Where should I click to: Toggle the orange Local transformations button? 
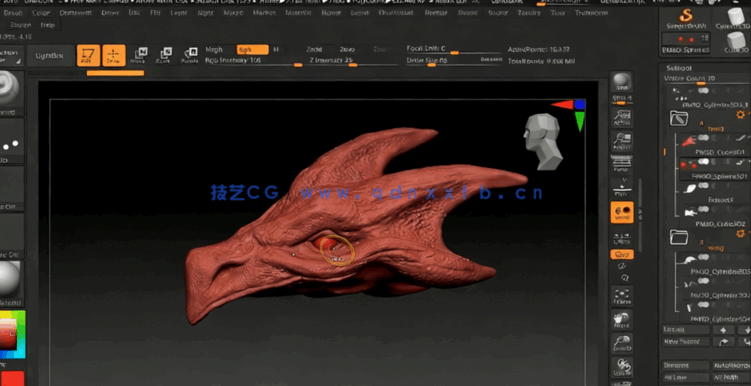pyautogui.click(x=622, y=212)
